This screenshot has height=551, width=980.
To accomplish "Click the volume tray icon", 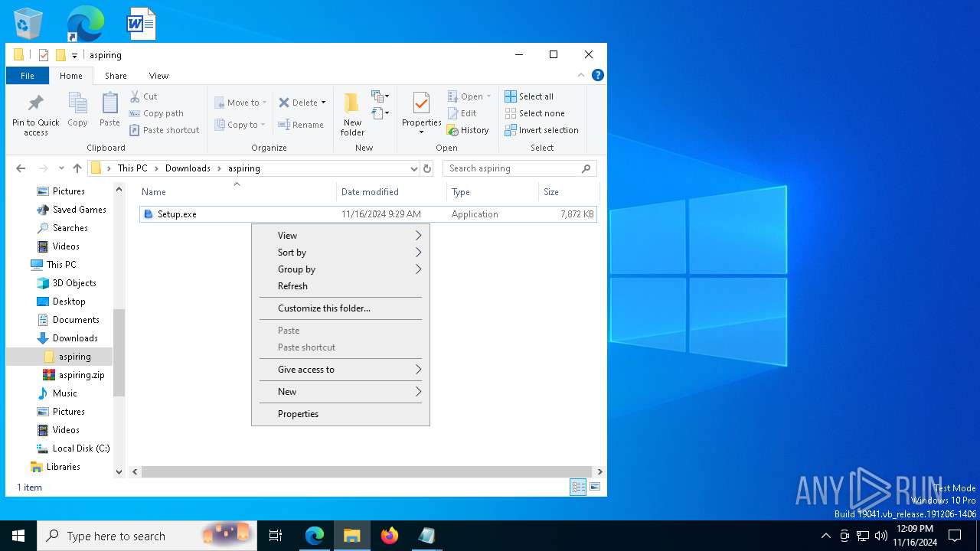I will [x=881, y=536].
